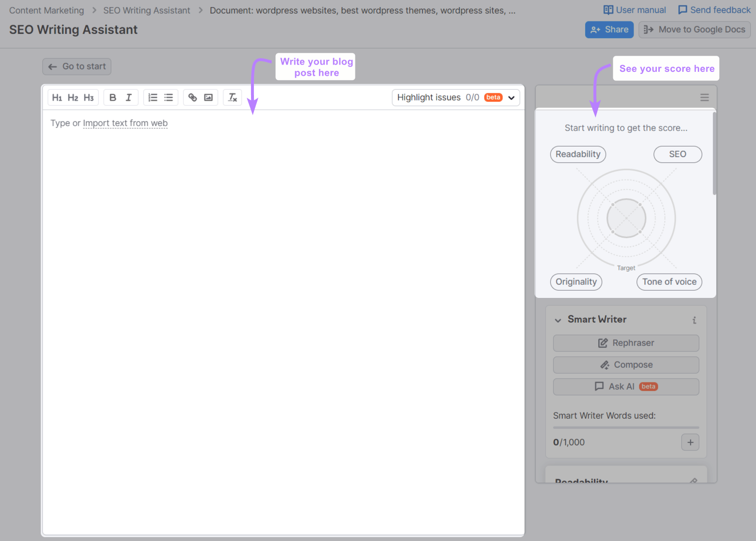The width and height of the screenshot is (756, 541).
Task: Toggle bold text
Action: (x=113, y=97)
